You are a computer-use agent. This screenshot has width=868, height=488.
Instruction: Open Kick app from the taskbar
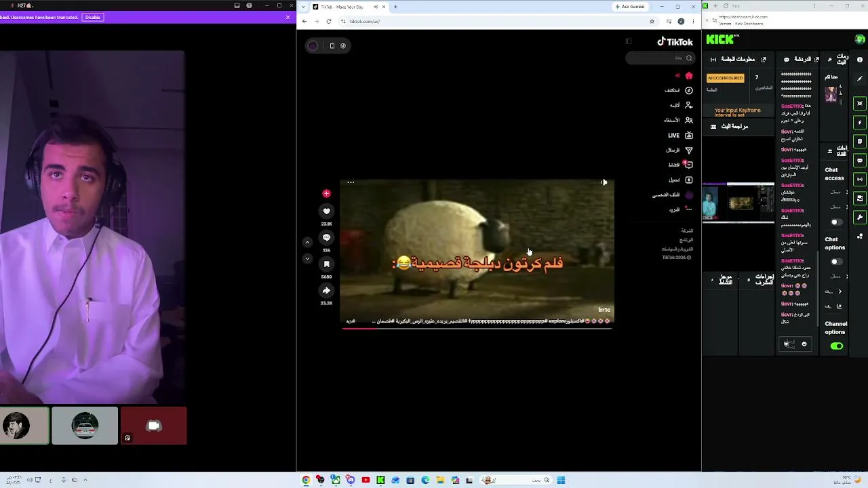(x=380, y=481)
